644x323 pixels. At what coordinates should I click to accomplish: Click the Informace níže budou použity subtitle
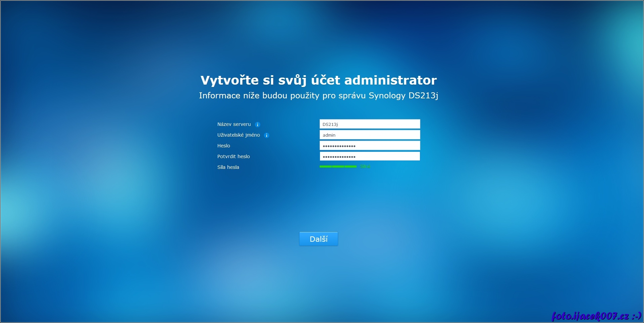click(x=318, y=96)
